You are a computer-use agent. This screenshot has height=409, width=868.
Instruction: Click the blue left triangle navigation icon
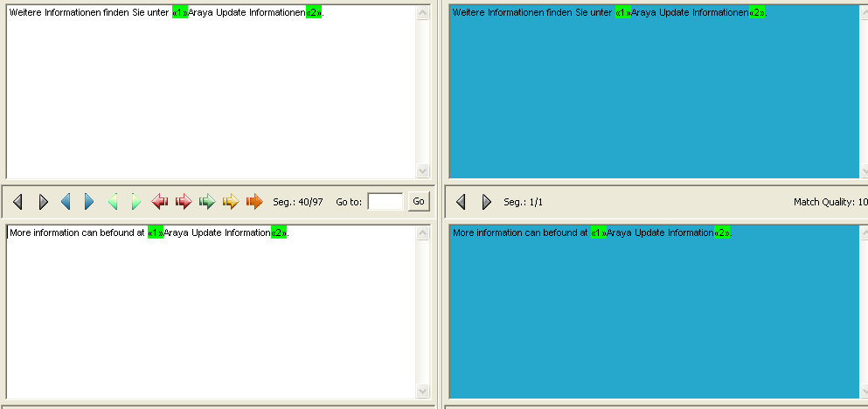coord(66,202)
